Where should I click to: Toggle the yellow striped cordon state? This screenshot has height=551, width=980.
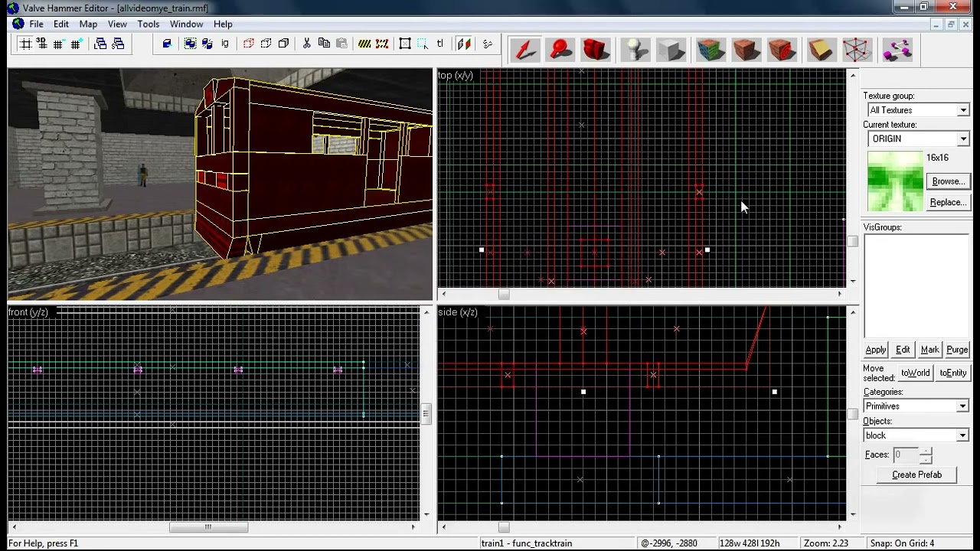364,44
